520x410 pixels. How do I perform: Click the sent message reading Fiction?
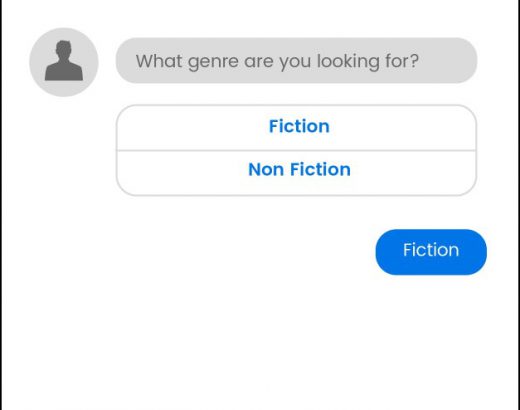pyautogui.click(x=431, y=252)
